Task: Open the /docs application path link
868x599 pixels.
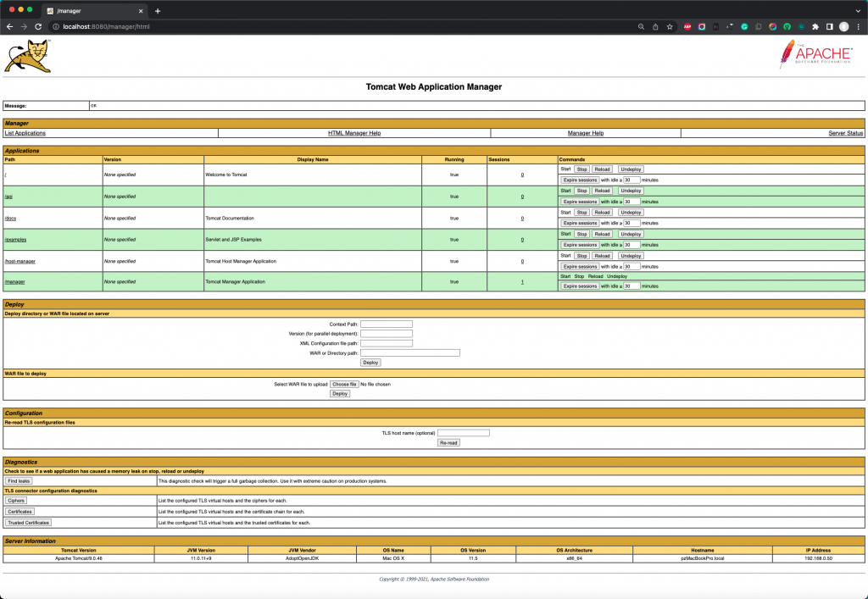Action: point(10,219)
